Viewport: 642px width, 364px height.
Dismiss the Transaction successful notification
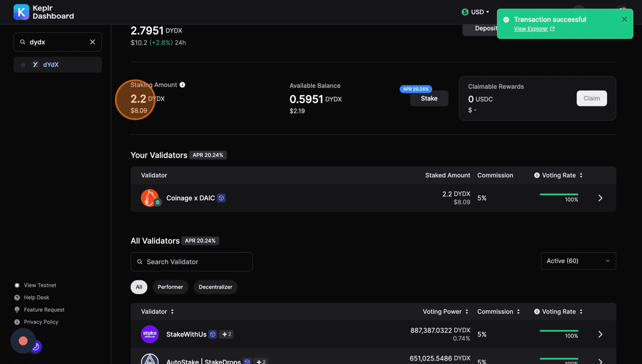(624, 19)
